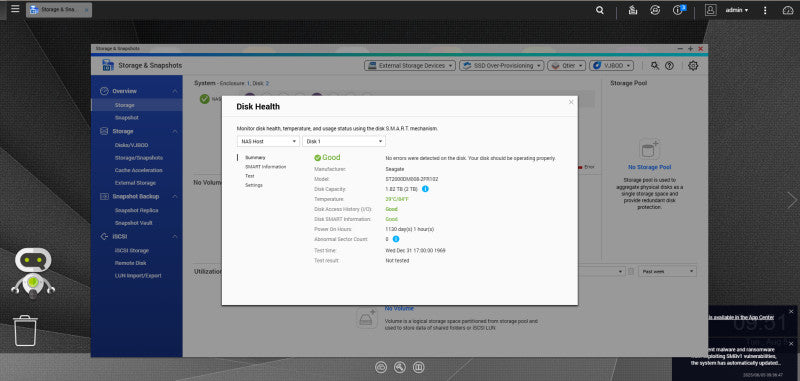Click the NAS status green check icon
800x381 pixels.
tap(205, 99)
